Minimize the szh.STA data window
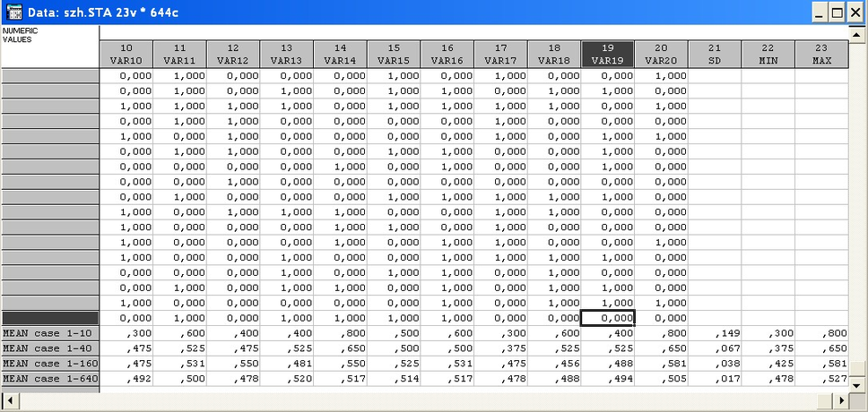The height and width of the screenshot is (412, 868). 820,13
